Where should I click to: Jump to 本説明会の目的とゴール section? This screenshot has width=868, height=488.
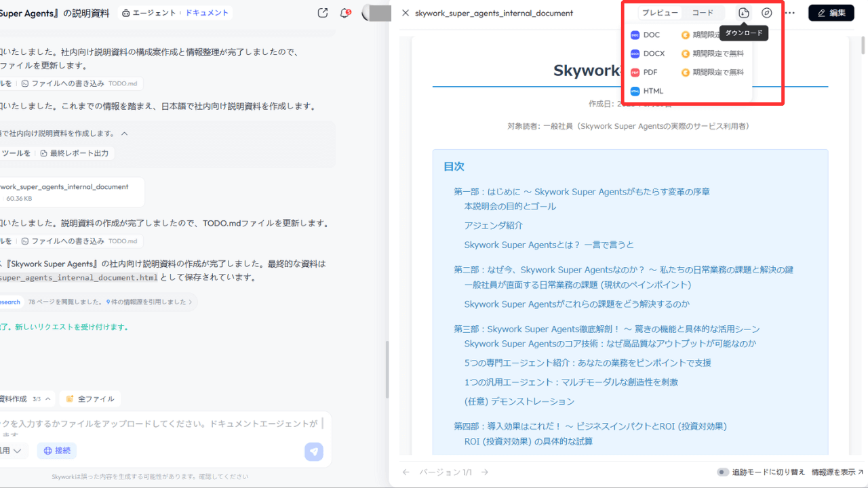click(510, 206)
